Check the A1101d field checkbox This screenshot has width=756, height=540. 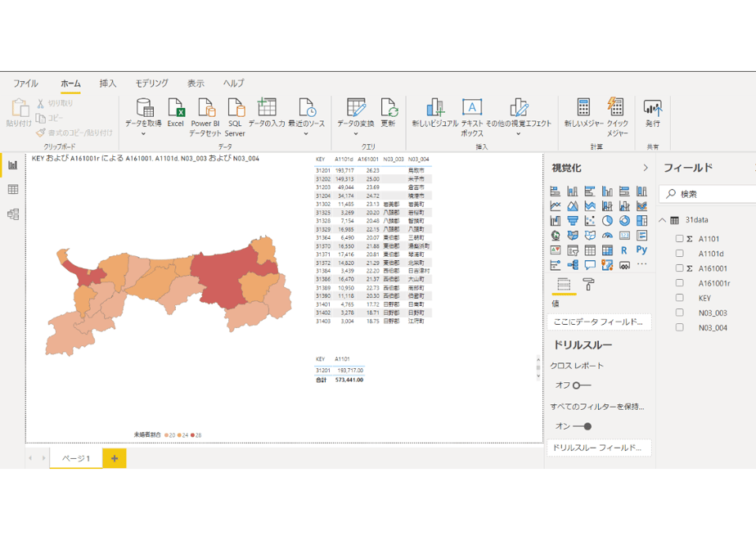pos(679,253)
